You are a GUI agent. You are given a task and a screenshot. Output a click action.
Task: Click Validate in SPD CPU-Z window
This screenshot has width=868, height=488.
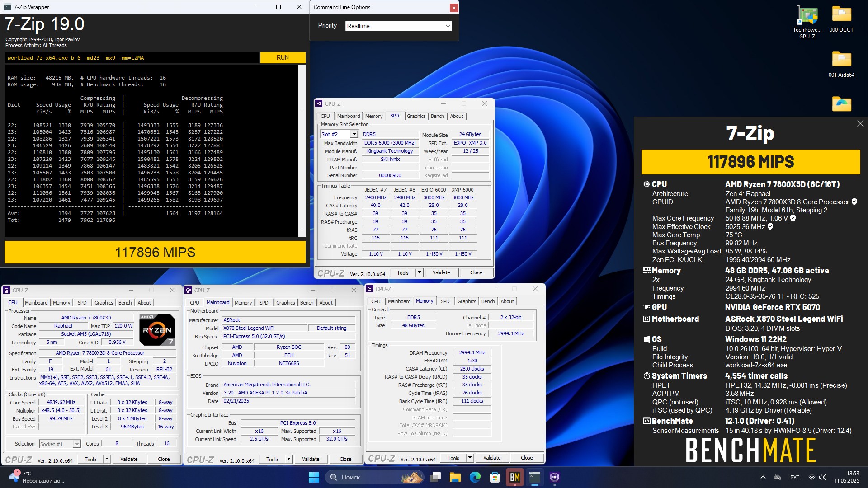tap(441, 272)
